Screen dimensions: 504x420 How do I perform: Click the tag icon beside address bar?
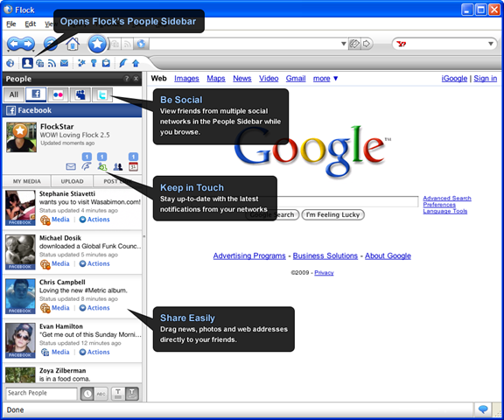point(354,44)
